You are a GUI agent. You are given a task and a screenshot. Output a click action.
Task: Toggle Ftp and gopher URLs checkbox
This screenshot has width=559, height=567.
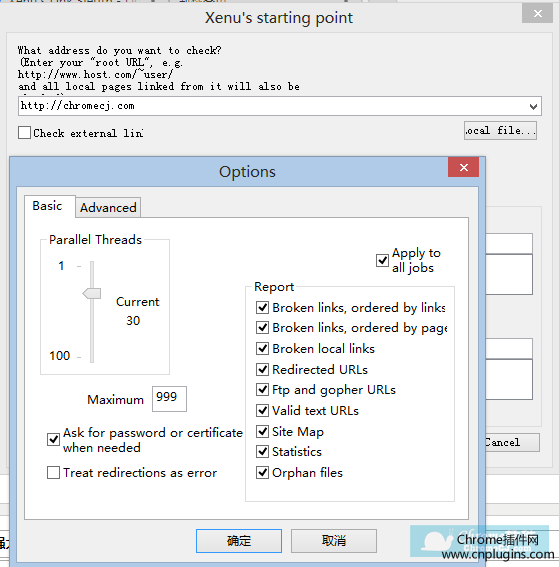(263, 389)
